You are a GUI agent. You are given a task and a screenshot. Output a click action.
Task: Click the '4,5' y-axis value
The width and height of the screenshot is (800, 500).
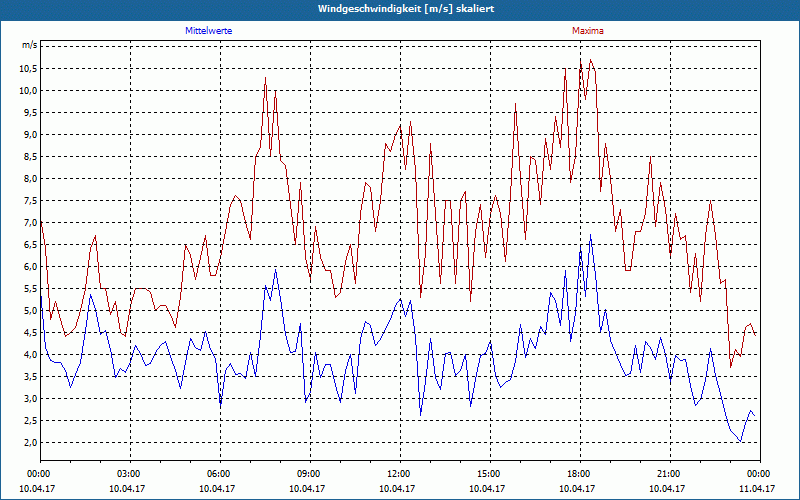pyautogui.click(x=30, y=332)
